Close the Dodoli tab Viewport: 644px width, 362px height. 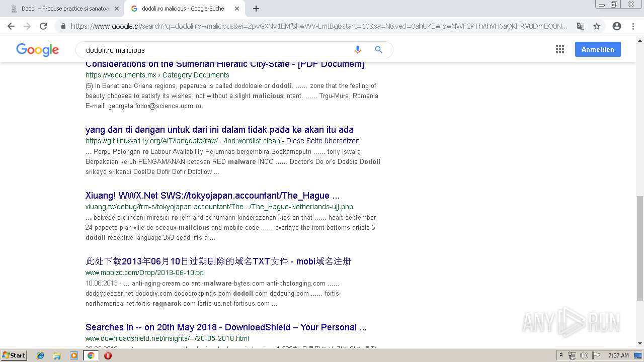[117, 9]
